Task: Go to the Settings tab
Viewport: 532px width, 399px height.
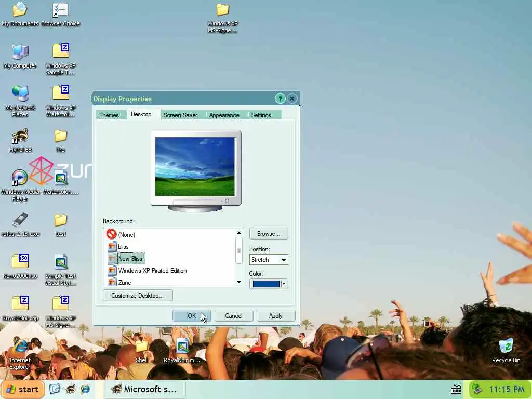Action: coord(261,115)
